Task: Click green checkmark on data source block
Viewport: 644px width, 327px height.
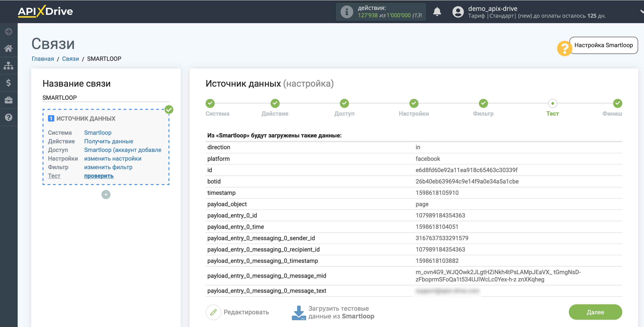Action: [169, 110]
